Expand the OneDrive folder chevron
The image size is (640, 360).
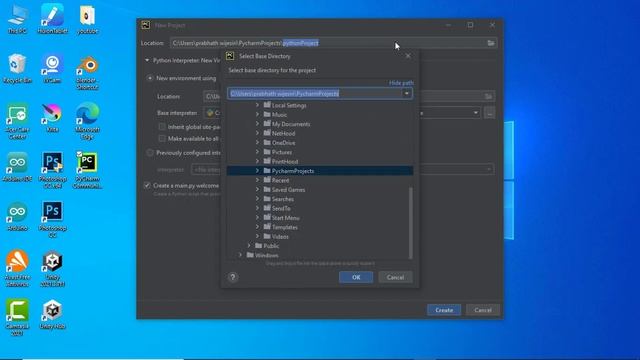coord(257,142)
